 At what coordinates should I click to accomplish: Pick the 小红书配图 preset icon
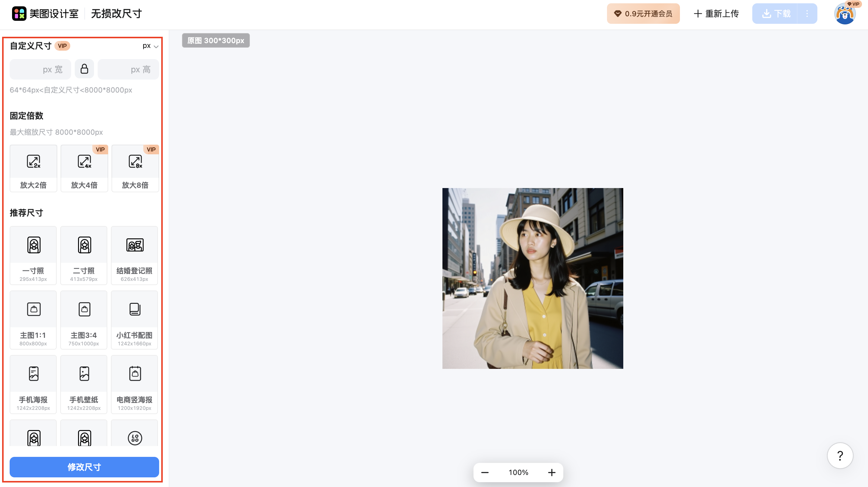[x=135, y=309]
